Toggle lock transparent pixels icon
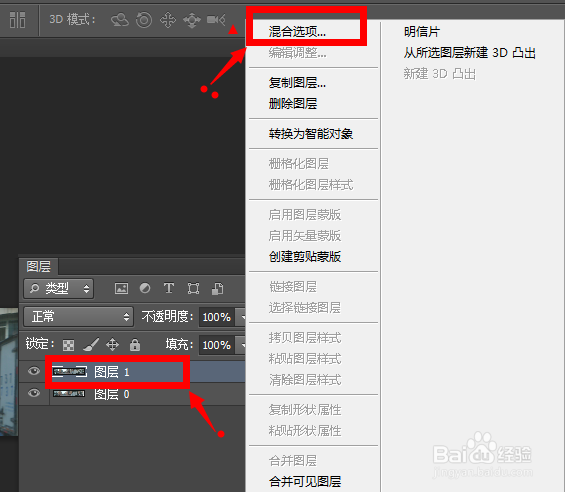The height and width of the screenshot is (492, 565). 68,345
